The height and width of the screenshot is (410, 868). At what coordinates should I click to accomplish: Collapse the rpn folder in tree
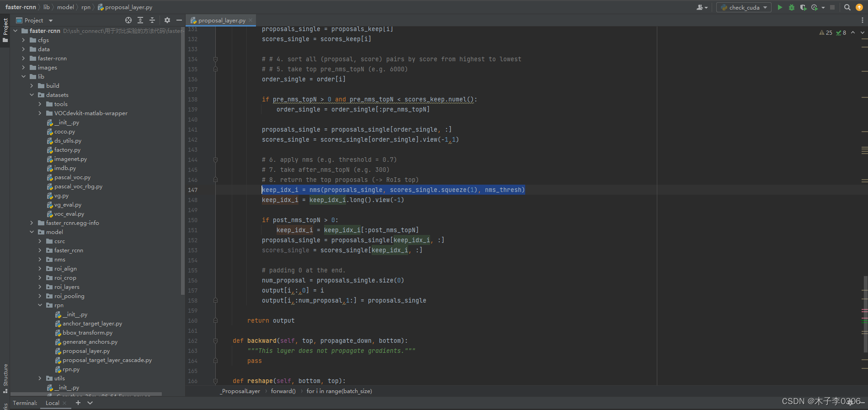40,305
